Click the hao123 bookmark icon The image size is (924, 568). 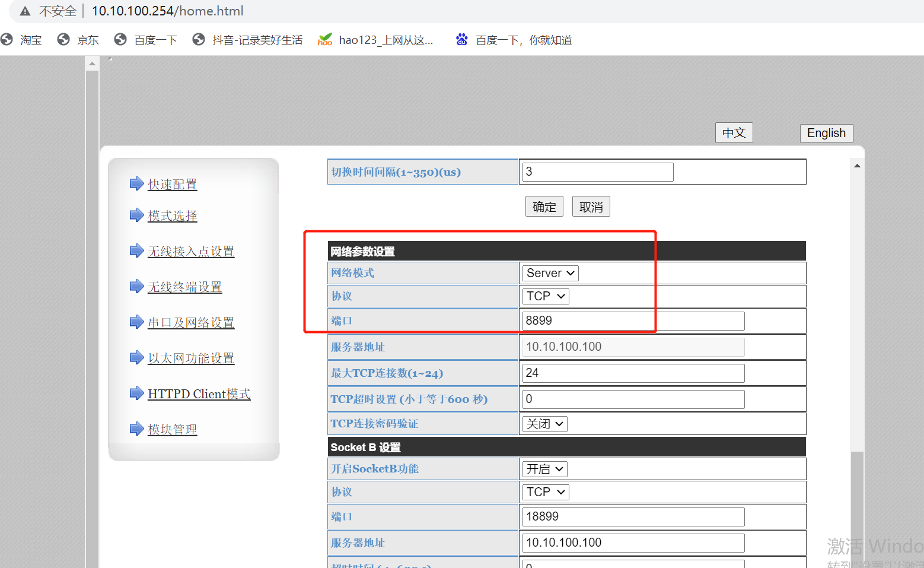[325, 40]
